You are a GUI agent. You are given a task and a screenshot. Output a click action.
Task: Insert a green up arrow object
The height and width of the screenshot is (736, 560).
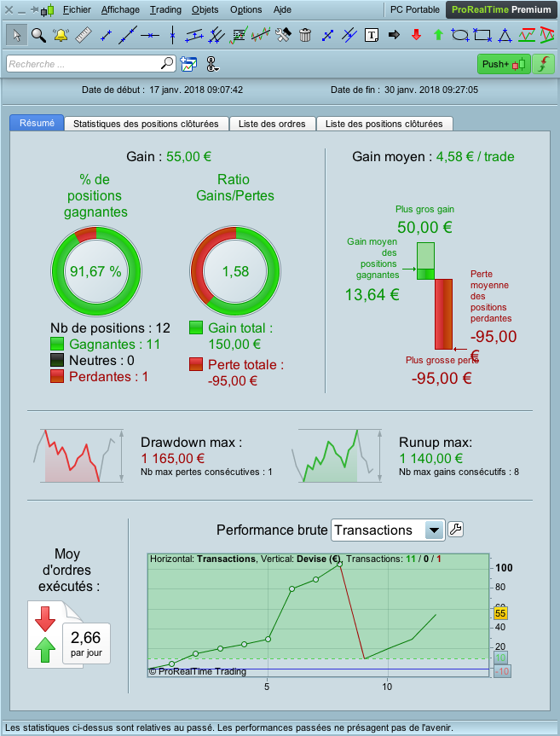click(x=438, y=35)
